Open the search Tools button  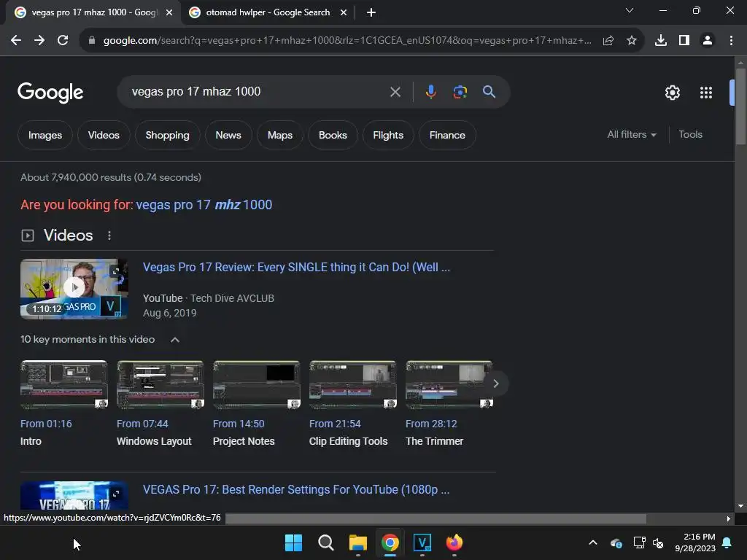pos(690,135)
